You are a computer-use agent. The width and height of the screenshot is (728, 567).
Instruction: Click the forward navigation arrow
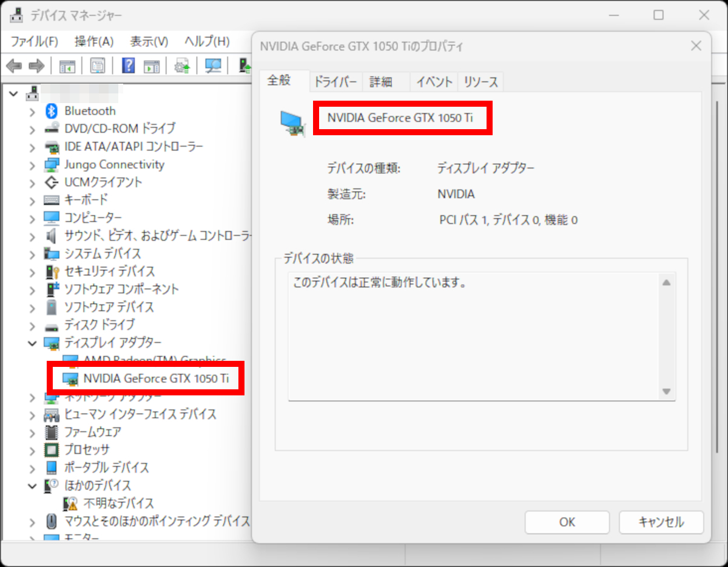36,65
